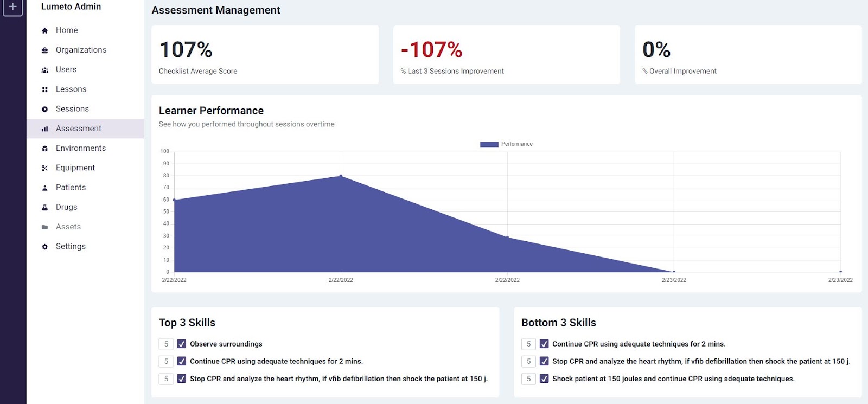Select the Lessons grid icon
This screenshot has width=868, height=404.
(45, 89)
